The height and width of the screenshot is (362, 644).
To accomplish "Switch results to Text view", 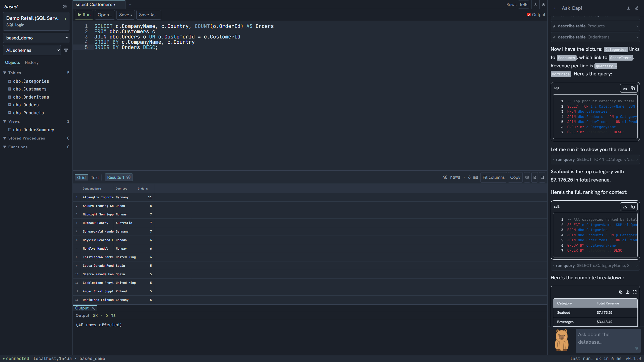I will 95,177.
